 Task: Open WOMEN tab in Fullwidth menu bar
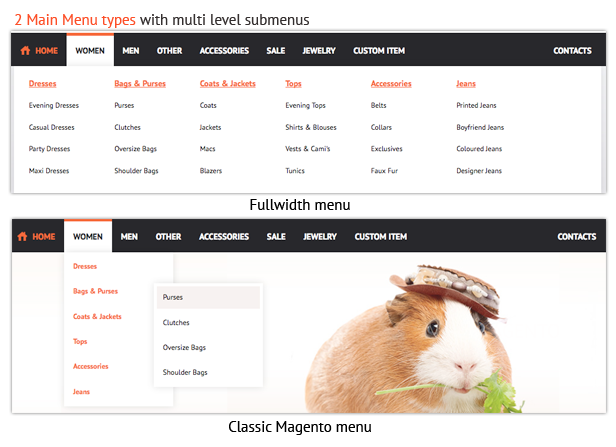pos(90,51)
